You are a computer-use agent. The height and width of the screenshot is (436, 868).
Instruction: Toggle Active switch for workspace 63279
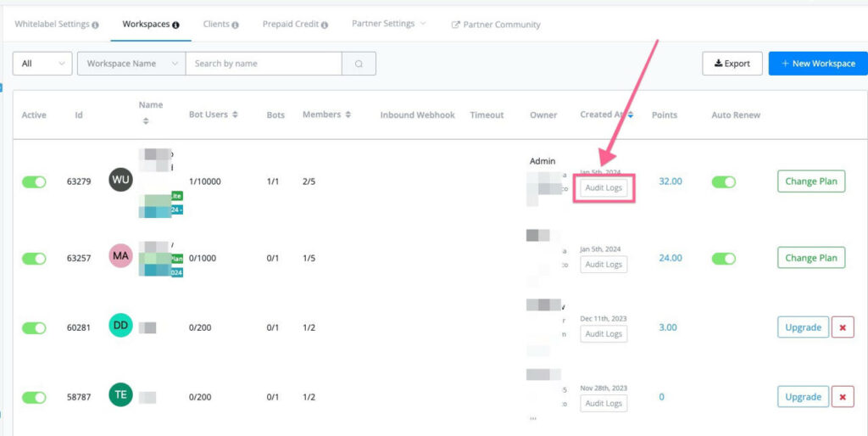click(x=34, y=182)
